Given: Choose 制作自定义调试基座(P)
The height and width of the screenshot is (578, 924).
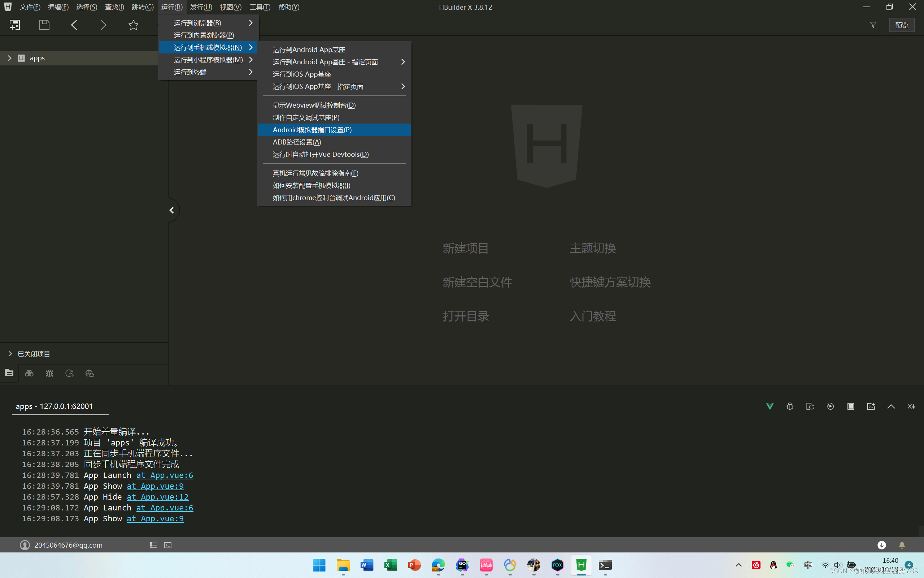Looking at the screenshot, I should 334,117.
